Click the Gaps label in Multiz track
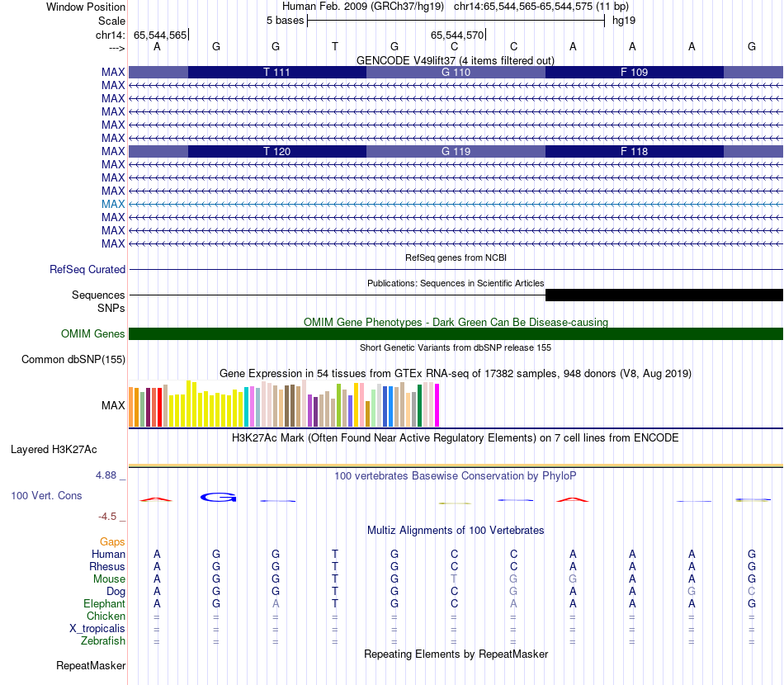 [112, 542]
